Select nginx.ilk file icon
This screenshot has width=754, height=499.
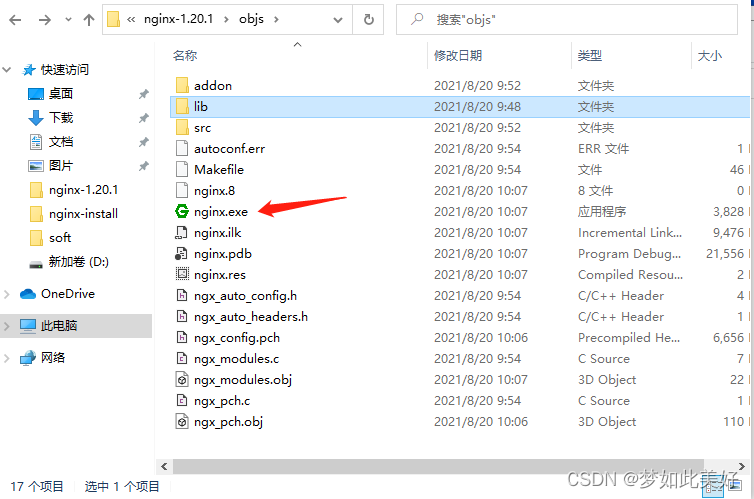[x=182, y=233]
